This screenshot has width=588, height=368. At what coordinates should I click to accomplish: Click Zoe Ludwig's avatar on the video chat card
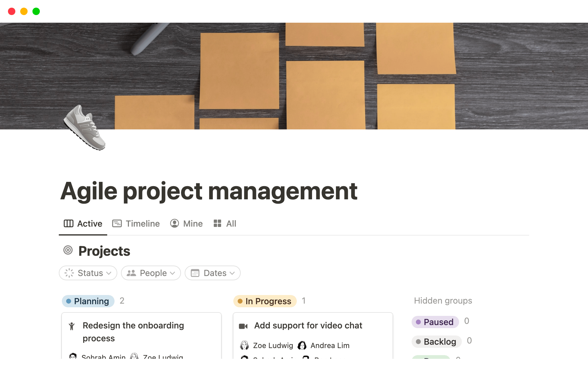click(244, 345)
